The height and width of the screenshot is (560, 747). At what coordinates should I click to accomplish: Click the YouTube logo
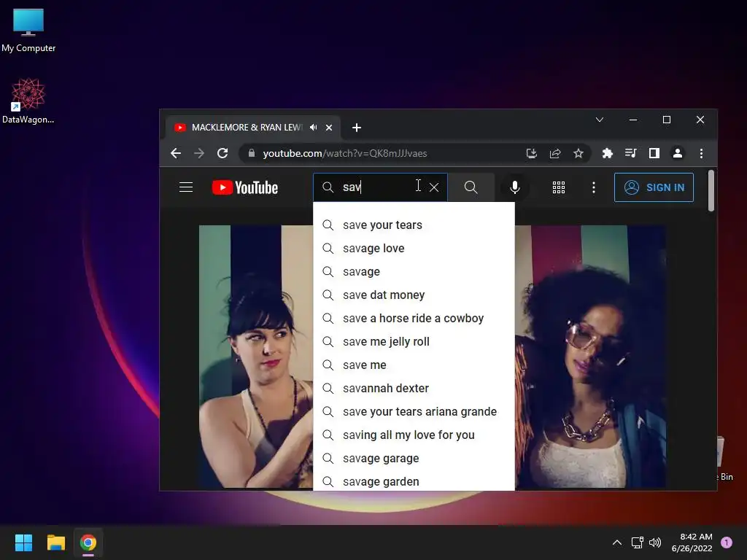point(245,187)
